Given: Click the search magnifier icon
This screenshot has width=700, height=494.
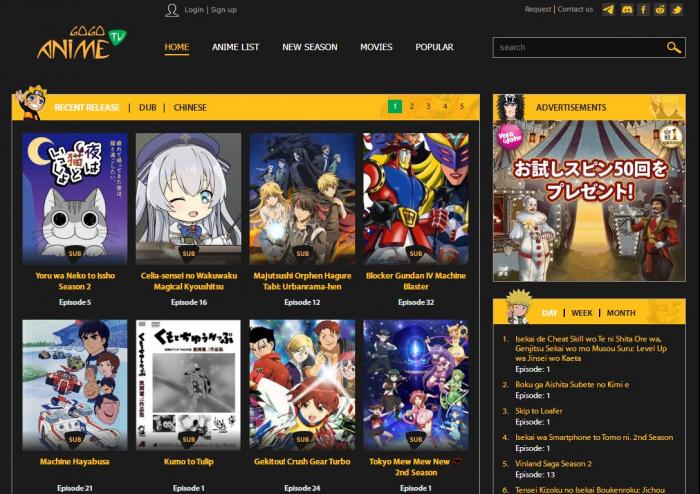Looking at the screenshot, I should [674, 47].
